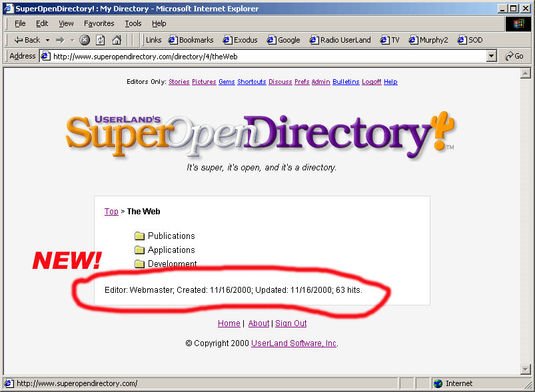Open the Favorites menu
The width and height of the screenshot is (535, 392).
(x=99, y=23)
